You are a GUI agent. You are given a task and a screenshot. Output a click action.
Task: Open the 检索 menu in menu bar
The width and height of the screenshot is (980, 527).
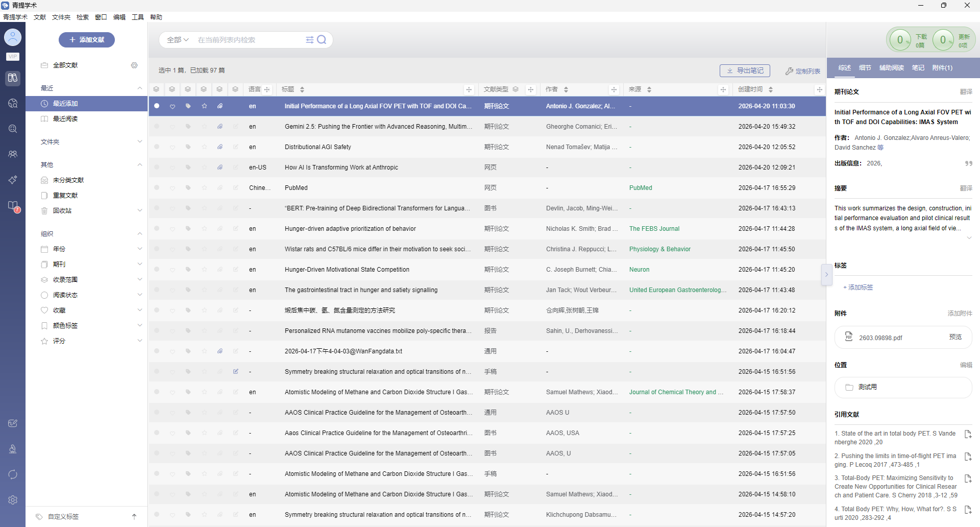click(82, 17)
